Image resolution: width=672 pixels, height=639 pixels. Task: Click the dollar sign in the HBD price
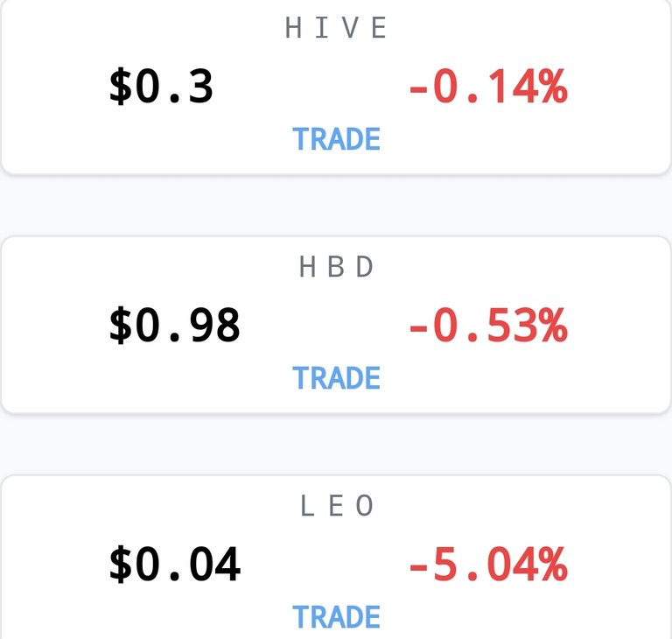point(121,326)
